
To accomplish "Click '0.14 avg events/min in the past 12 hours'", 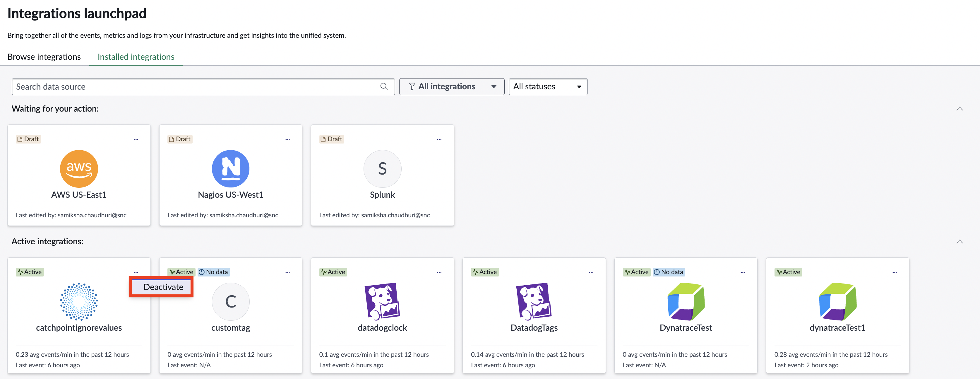I will click(x=528, y=355).
